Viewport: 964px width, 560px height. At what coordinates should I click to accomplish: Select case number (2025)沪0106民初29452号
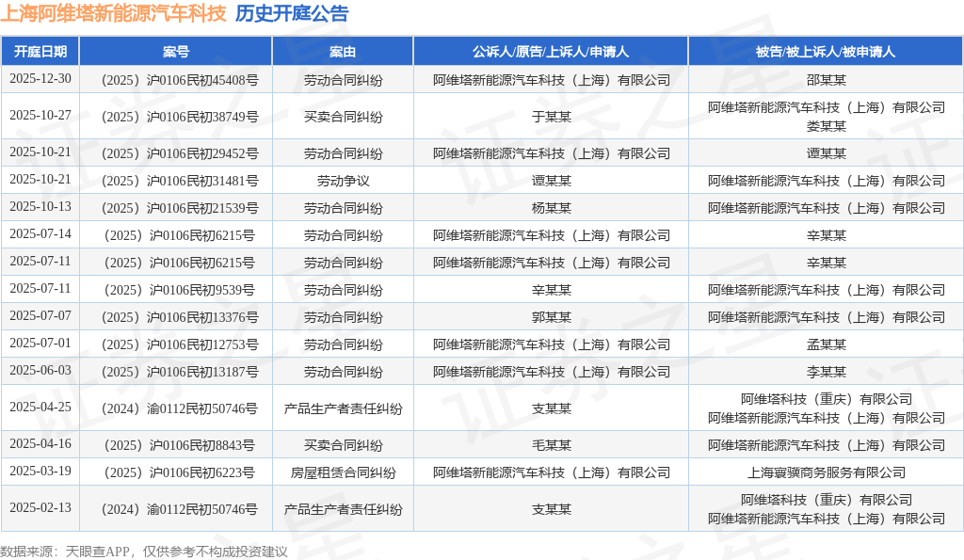pos(180,153)
